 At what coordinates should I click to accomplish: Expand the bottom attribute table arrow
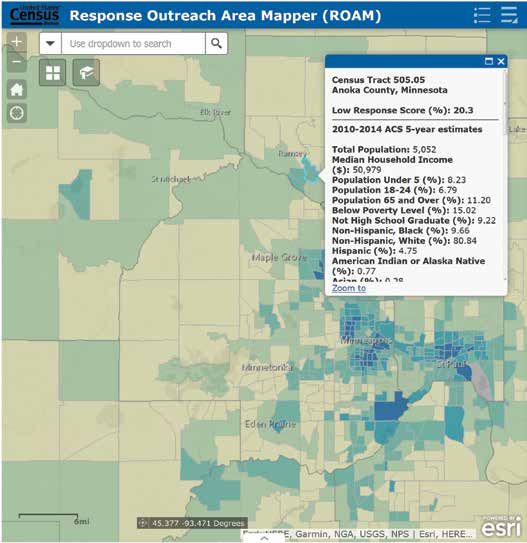264,538
